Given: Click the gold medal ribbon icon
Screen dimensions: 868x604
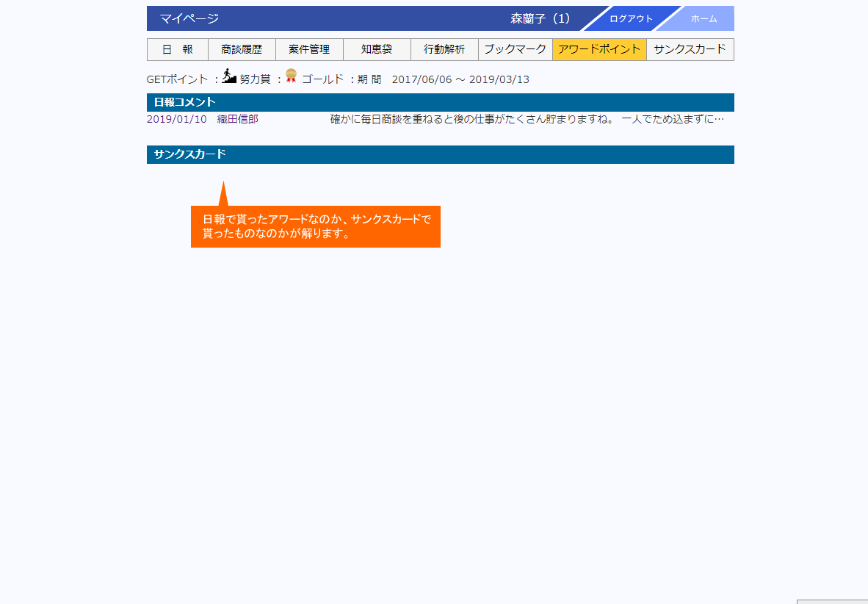Looking at the screenshot, I should (x=291, y=75).
